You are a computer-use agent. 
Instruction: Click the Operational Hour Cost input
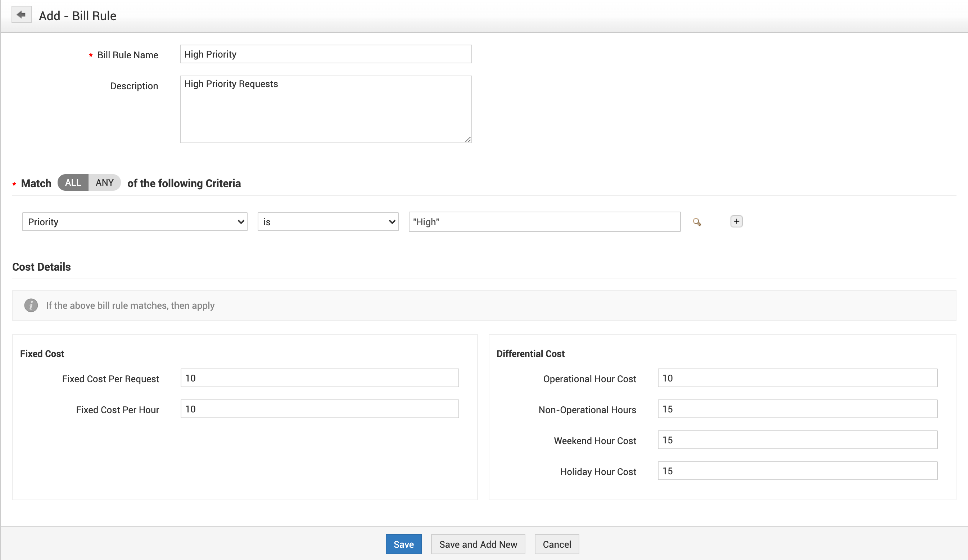click(797, 378)
